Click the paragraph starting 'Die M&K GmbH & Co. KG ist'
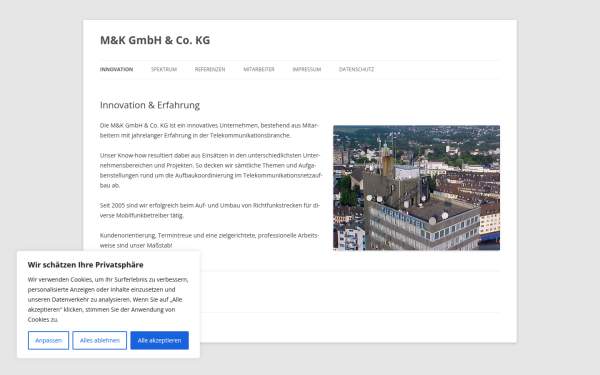 click(209, 130)
